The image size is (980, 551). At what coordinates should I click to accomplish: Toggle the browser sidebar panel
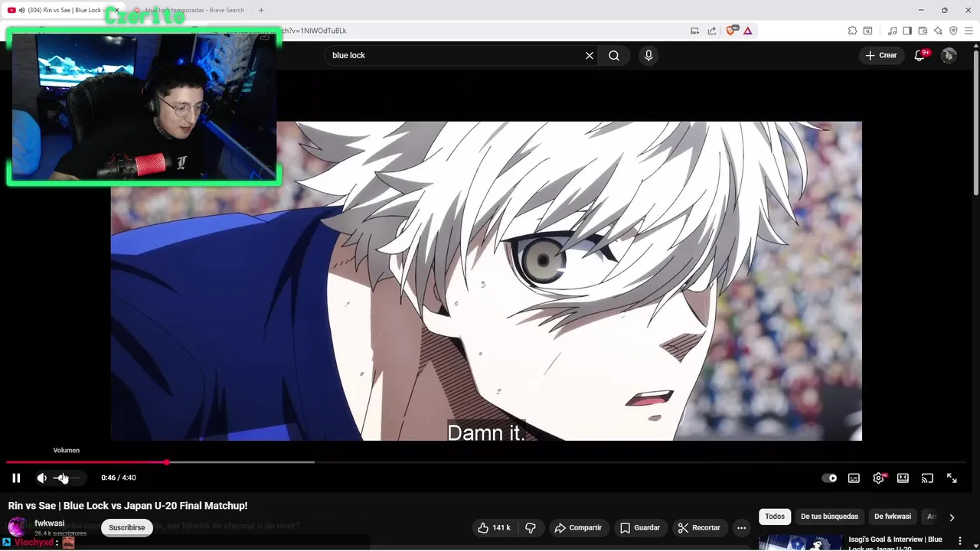tap(907, 31)
